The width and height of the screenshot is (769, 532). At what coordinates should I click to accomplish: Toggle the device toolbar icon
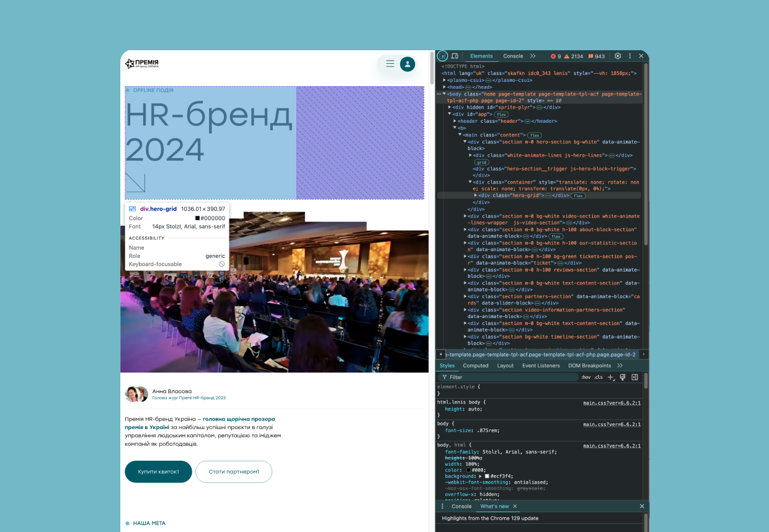point(454,56)
